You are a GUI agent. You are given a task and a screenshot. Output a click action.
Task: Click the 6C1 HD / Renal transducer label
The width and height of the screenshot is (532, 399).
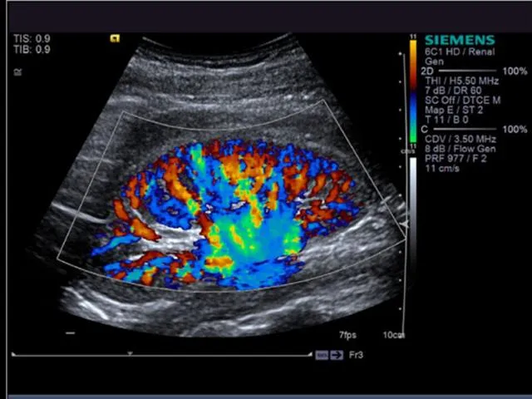coord(456,52)
